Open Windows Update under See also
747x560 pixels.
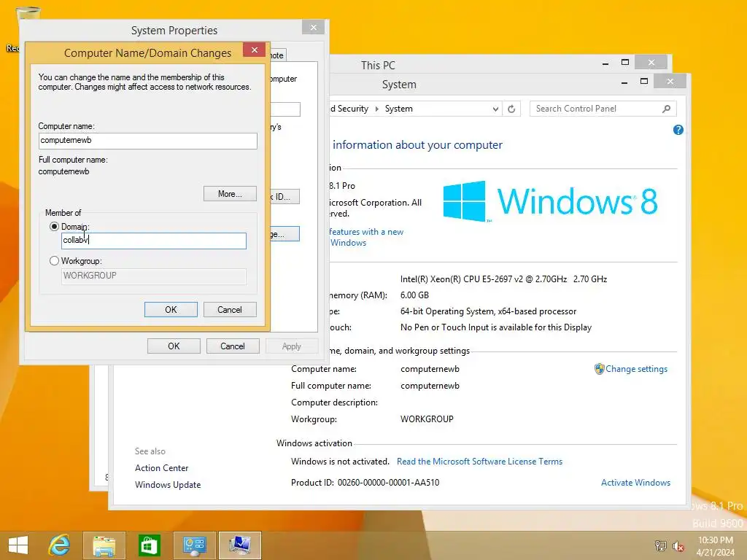(x=168, y=485)
